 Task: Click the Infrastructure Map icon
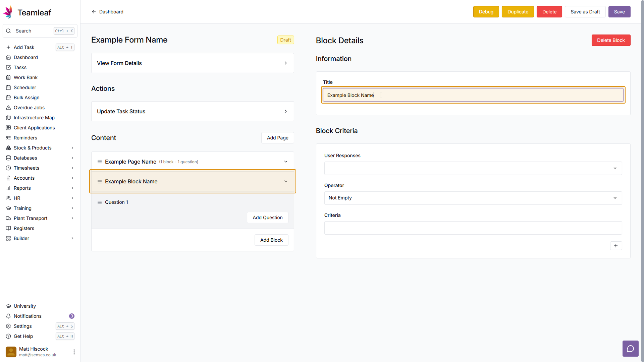click(x=8, y=118)
